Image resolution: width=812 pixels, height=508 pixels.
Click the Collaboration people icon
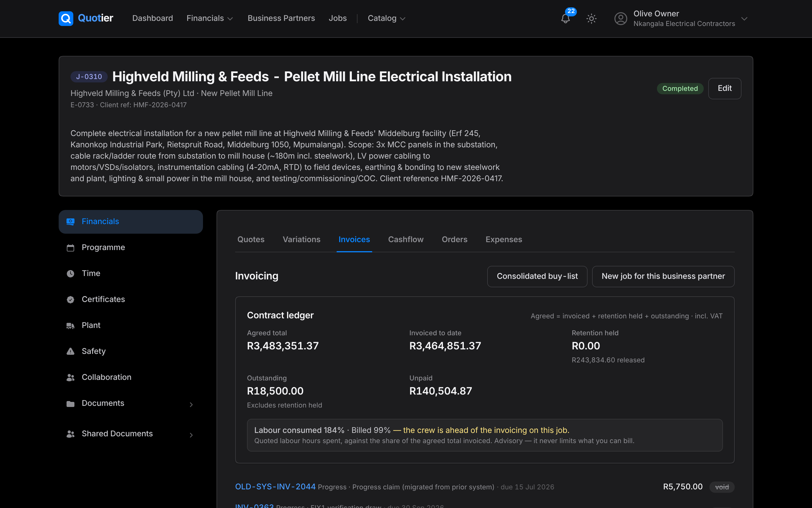click(x=70, y=378)
